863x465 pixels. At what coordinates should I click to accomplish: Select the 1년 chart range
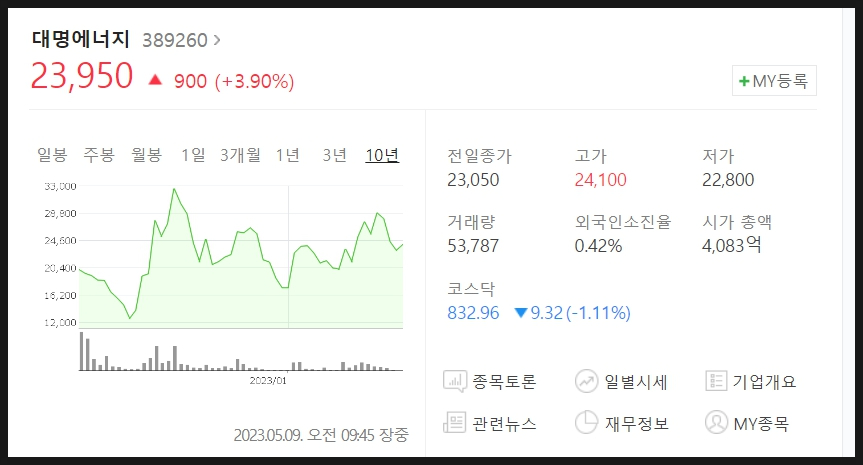pos(287,155)
